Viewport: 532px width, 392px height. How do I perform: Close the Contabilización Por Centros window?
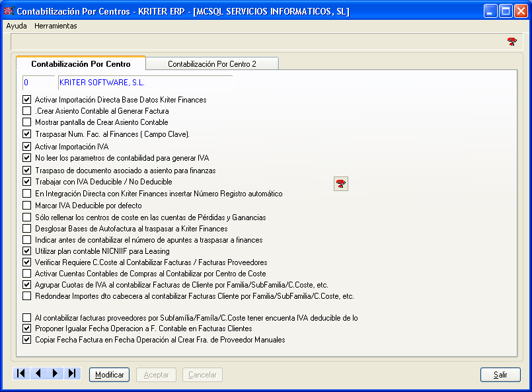(521, 11)
